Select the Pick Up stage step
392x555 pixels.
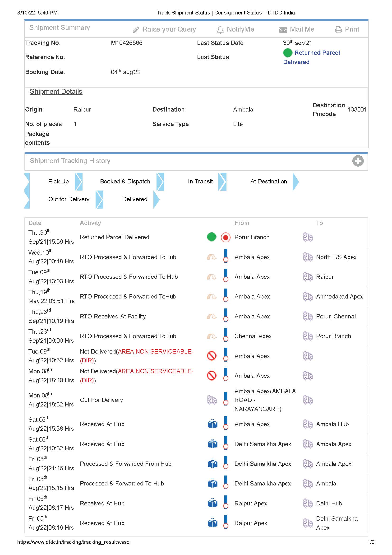(58, 182)
